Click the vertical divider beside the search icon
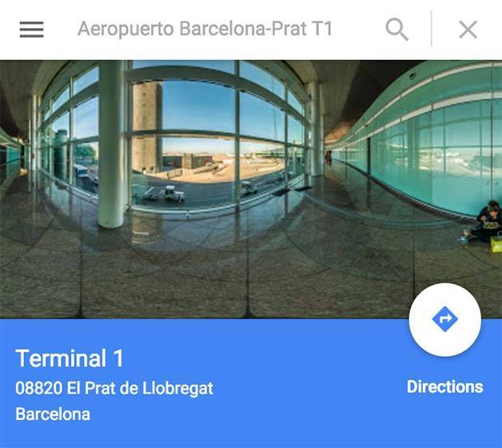This screenshot has width=502, height=448. 431,29
